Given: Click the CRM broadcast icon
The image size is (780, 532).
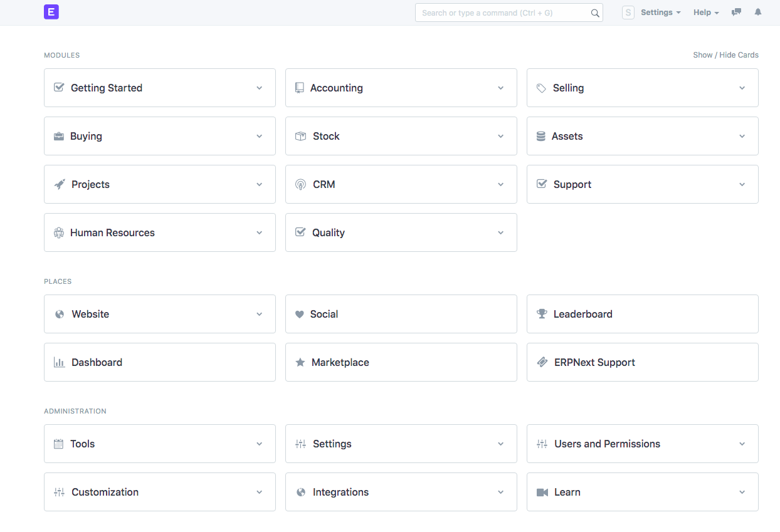Looking at the screenshot, I should pos(300,184).
